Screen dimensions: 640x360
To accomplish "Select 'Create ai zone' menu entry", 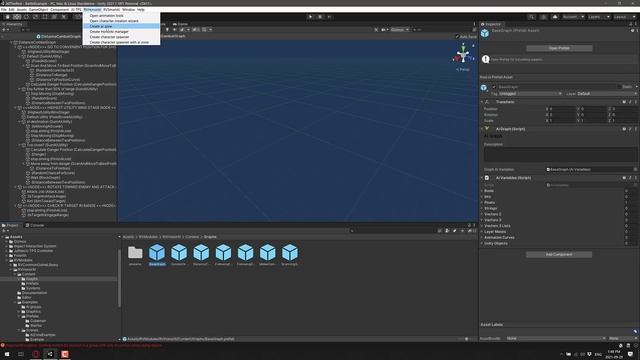I will point(121,26).
